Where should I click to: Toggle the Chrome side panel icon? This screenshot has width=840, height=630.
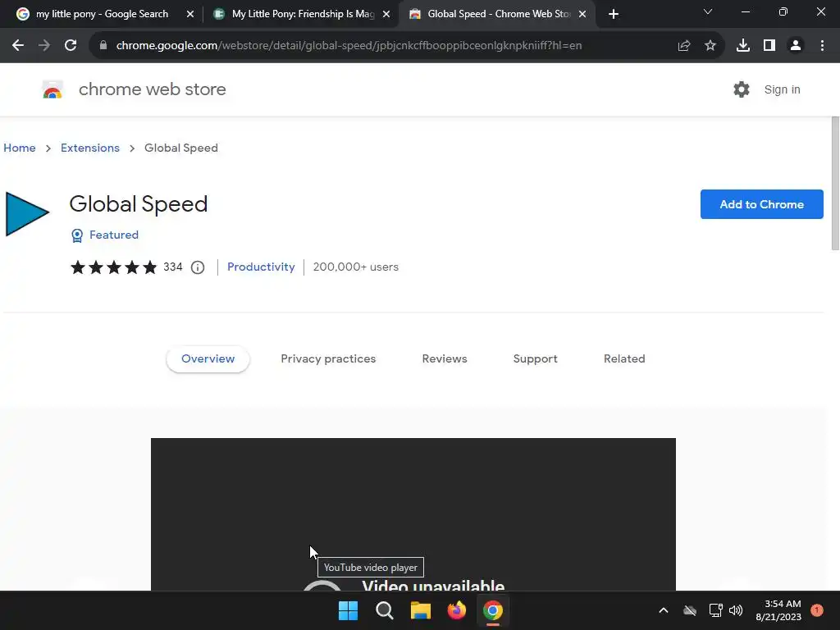(x=769, y=46)
